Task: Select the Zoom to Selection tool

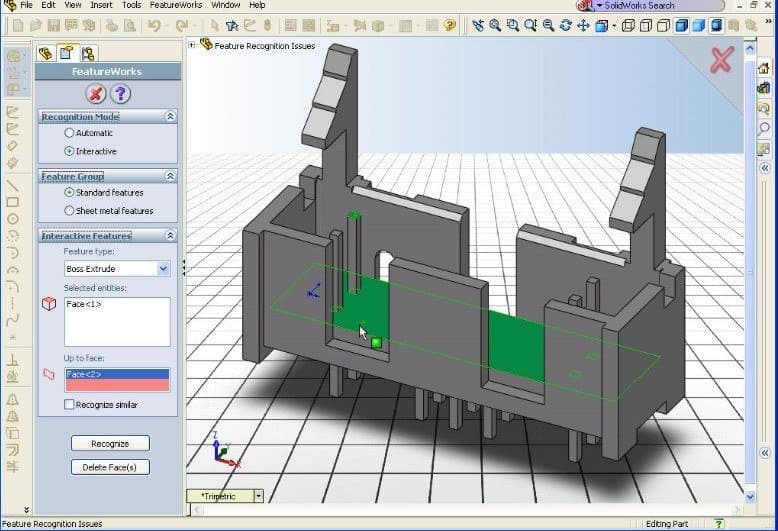Action: coord(548,25)
